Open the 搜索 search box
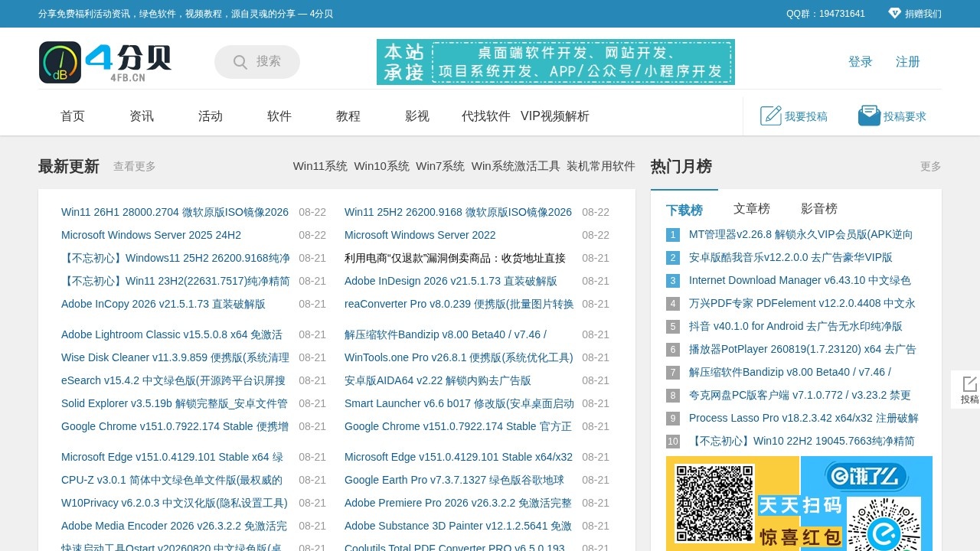 [257, 62]
